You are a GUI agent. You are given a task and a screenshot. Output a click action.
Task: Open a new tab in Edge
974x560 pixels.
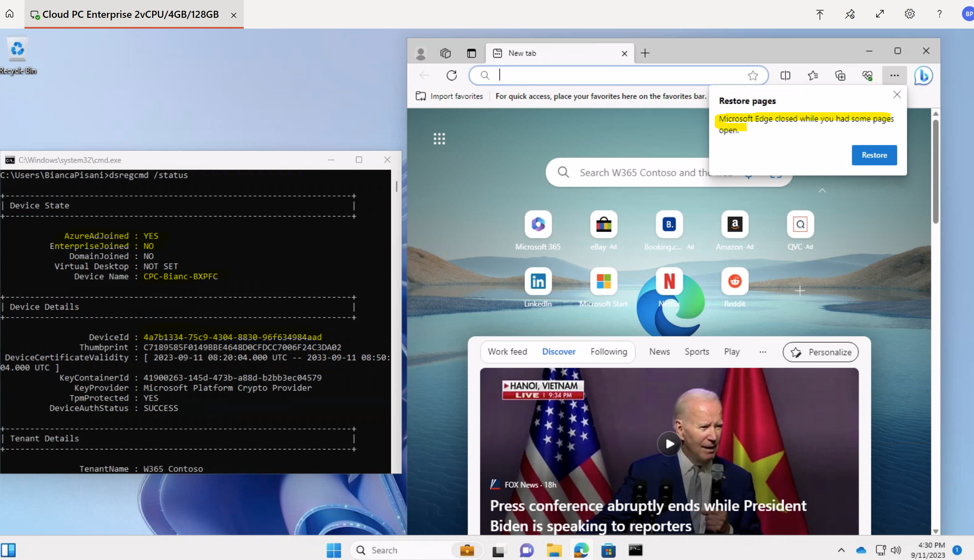coord(645,53)
